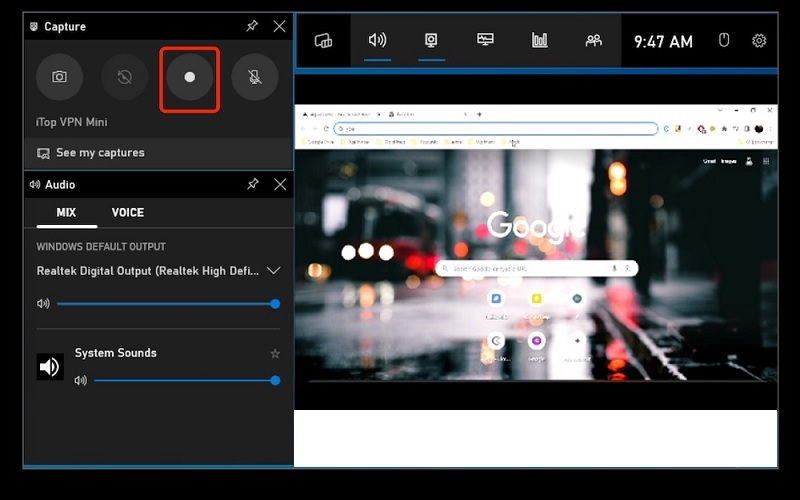Favorite System Sounds with the star
Screen dimensions: 800x500
click(275, 354)
